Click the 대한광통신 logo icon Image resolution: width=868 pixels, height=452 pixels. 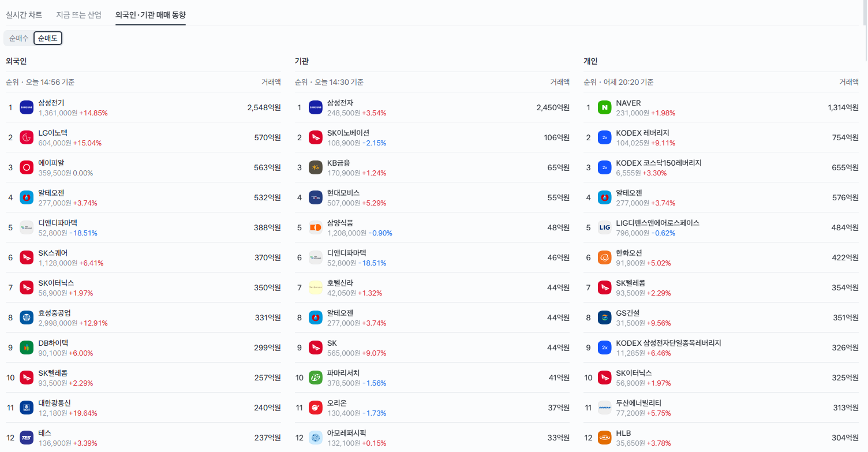tap(27, 408)
